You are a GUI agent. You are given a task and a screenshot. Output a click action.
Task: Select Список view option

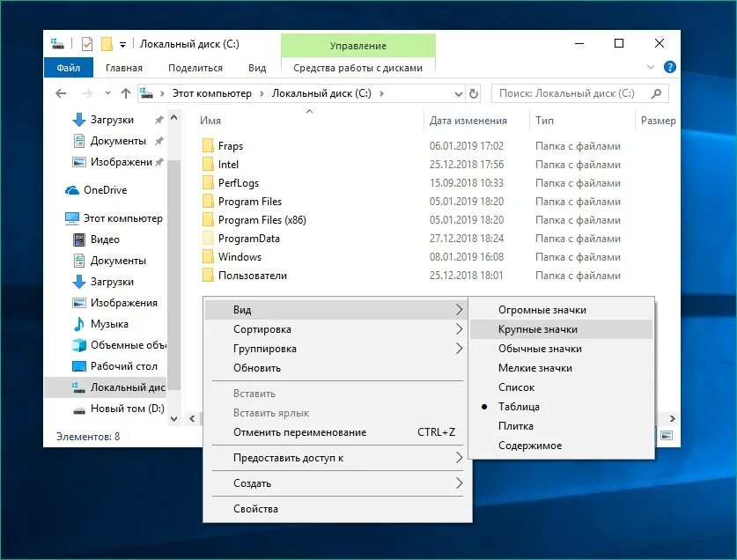[561, 387]
